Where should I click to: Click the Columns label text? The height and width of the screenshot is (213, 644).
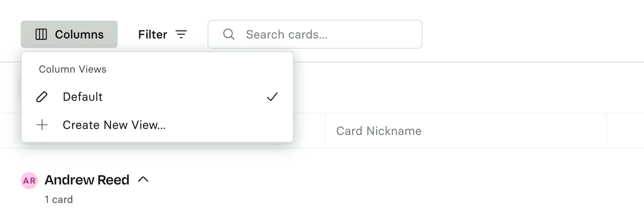(79, 34)
